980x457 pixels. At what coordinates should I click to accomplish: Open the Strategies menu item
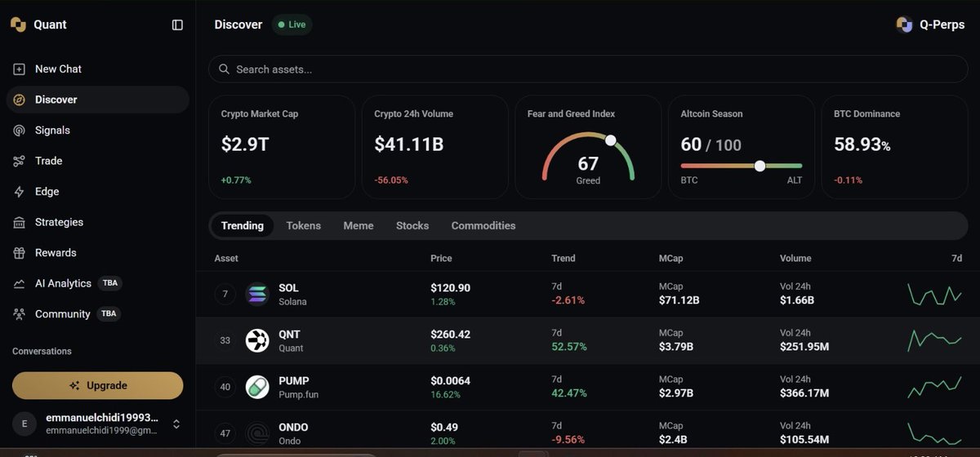coord(98,222)
